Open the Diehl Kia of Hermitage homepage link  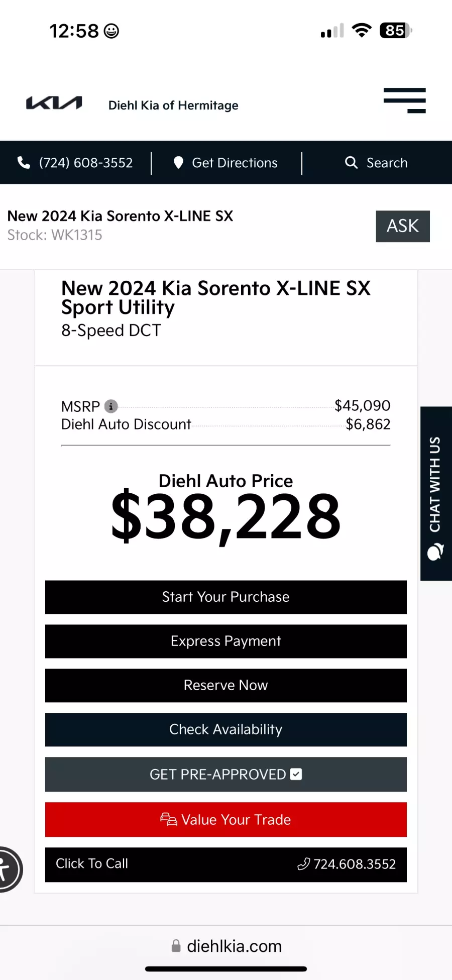[x=173, y=105]
